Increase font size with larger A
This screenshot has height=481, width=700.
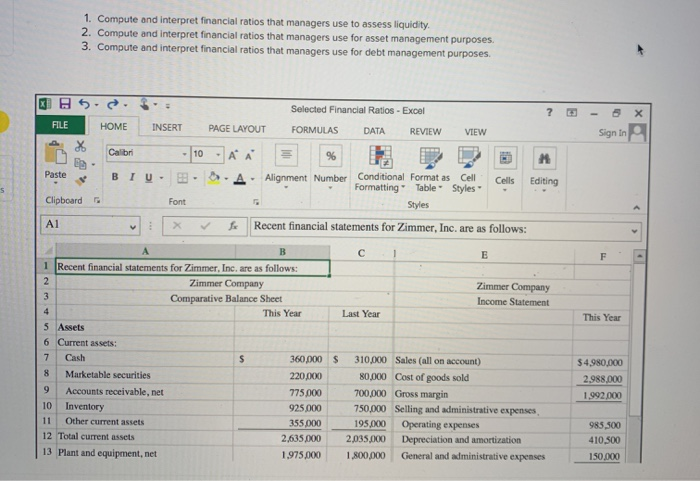coord(233,155)
